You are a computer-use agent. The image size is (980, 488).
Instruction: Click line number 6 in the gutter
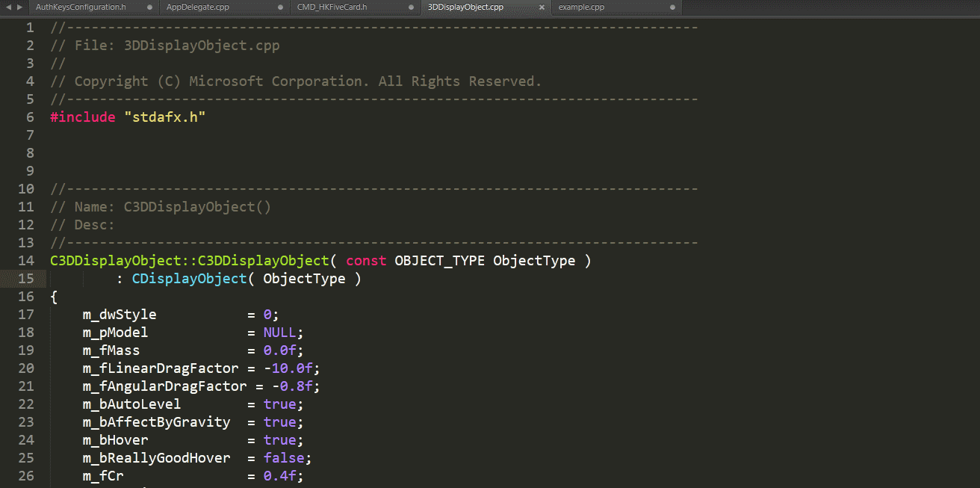click(29, 117)
